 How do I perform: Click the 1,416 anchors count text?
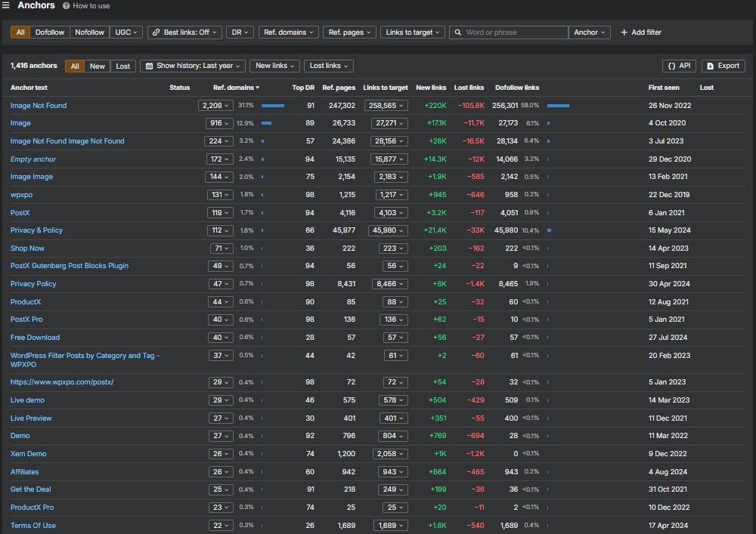pyautogui.click(x=34, y=66)
